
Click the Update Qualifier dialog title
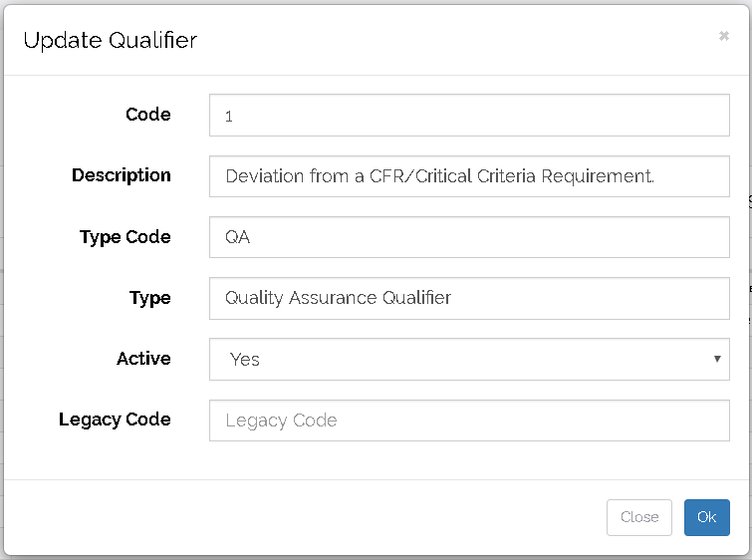coord(111,41)
